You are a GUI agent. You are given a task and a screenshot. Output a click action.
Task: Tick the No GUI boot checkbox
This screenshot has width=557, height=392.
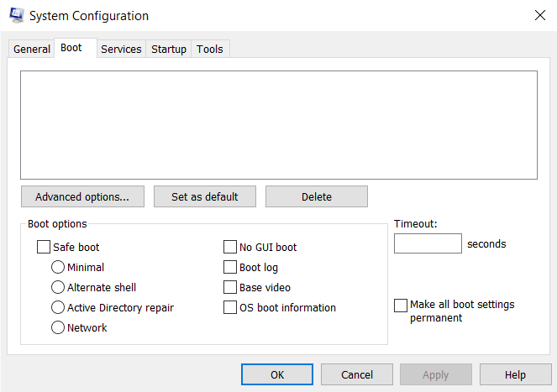point(230,247)
